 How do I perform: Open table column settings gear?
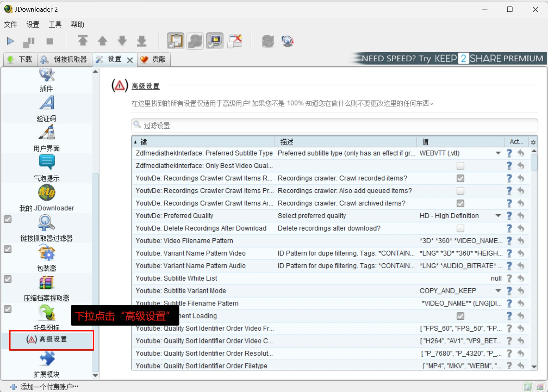coord(533,142)
